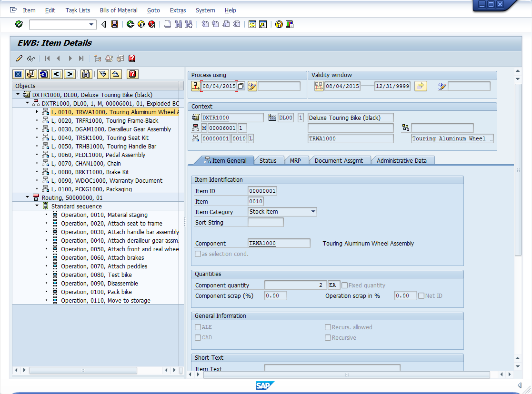Select Operation 0110 Move to storage row
The image size is (532, 394).
106,301
